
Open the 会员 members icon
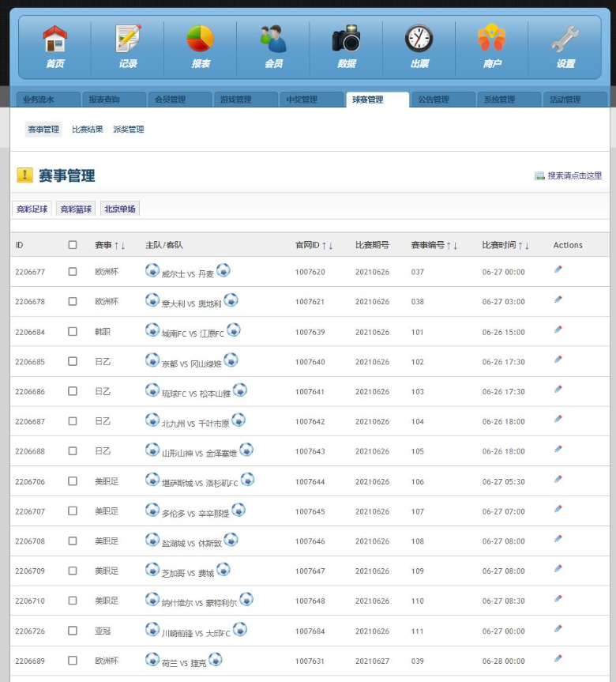[x=273, y=39]
